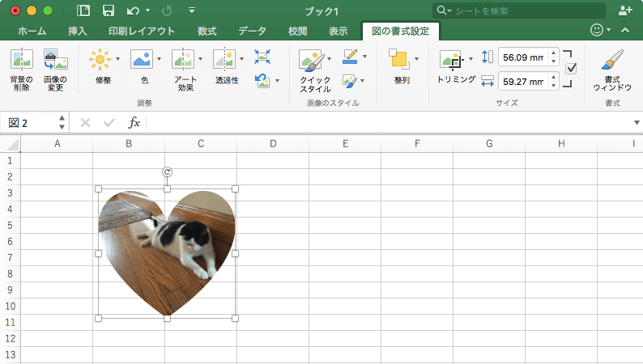Select column E header

click(345, 144)
